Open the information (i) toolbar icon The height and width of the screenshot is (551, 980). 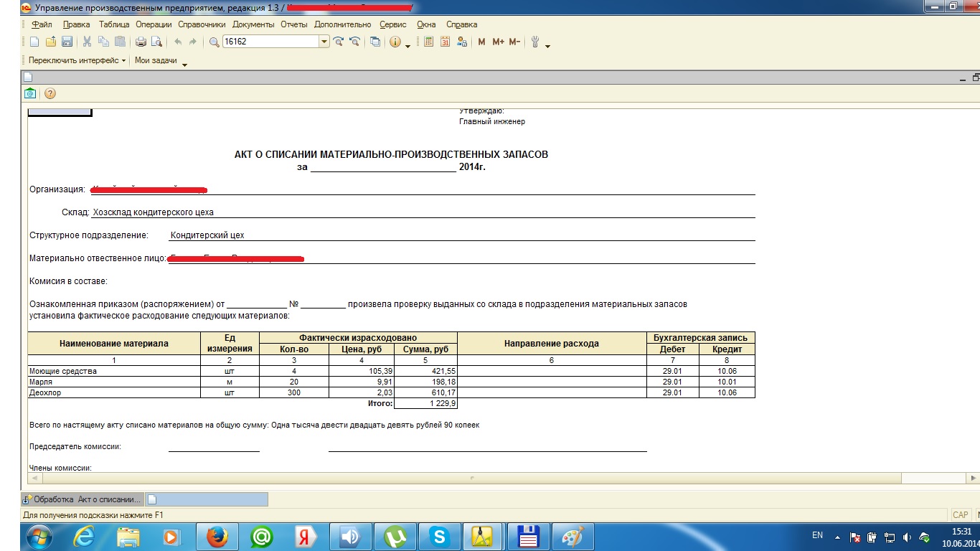point(395,42)
